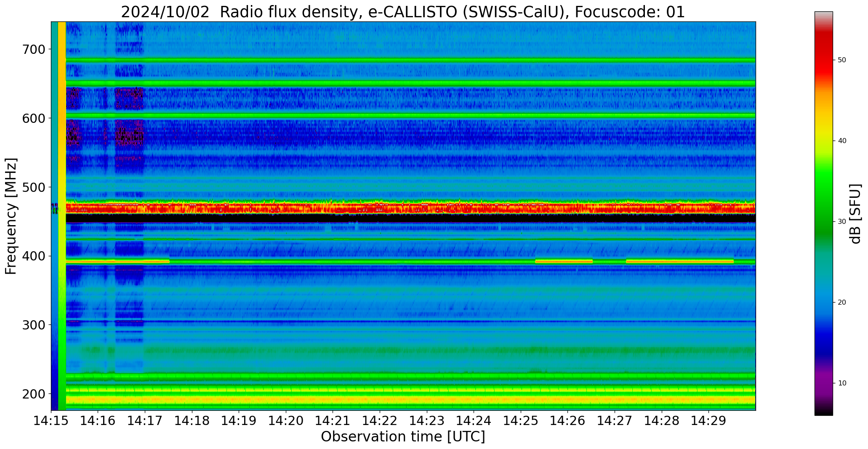
Task: Click the 'Frequency [MHz]' y-axis label
Action: tap(11, 216)
